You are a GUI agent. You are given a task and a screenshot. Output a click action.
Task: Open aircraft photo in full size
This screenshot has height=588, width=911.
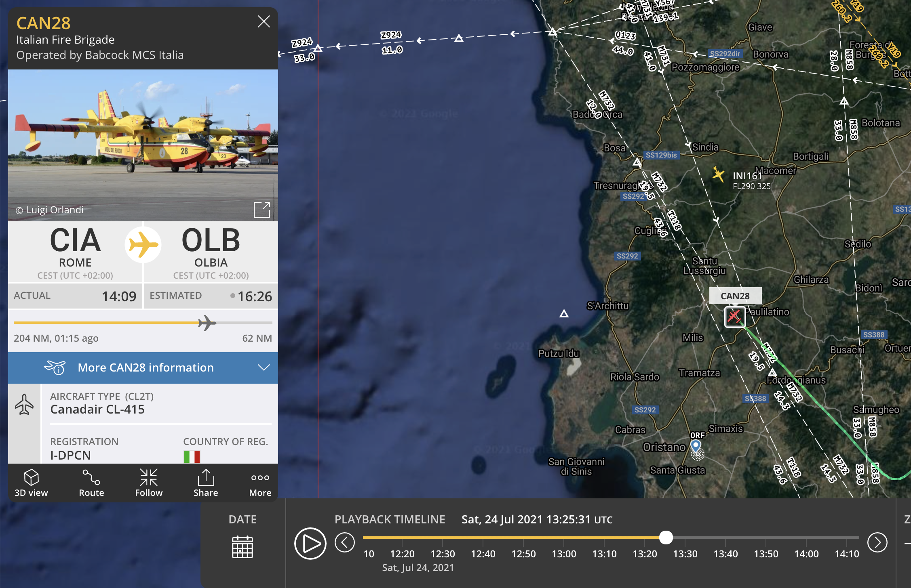coord(261,210)
